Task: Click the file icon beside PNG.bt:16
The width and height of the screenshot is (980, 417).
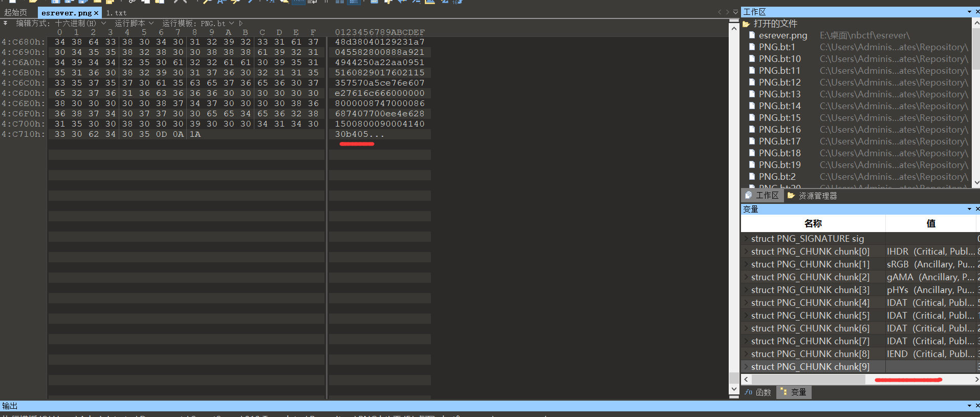Action: click(x=752, y=130)
